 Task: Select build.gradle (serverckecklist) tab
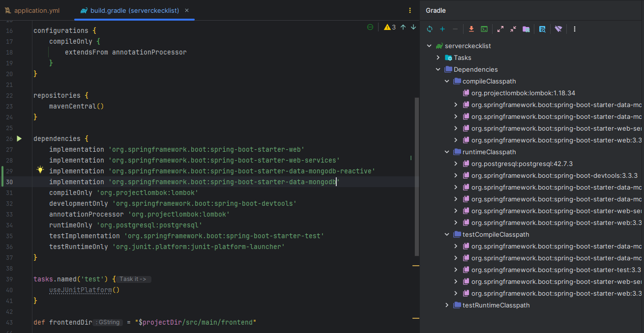(x=134, y=10)
